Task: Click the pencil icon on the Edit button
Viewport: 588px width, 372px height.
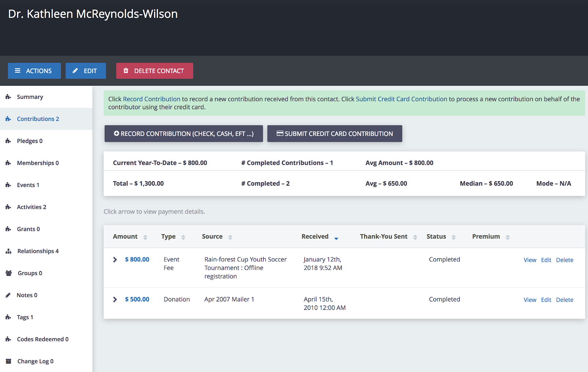Action: (x=75, y=71)
